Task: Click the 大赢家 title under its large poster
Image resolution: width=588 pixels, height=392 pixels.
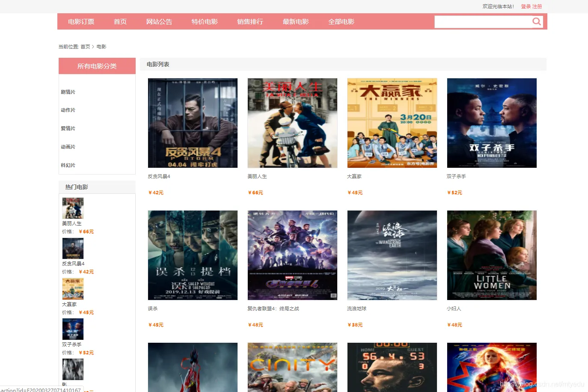Action: [354, 176]
